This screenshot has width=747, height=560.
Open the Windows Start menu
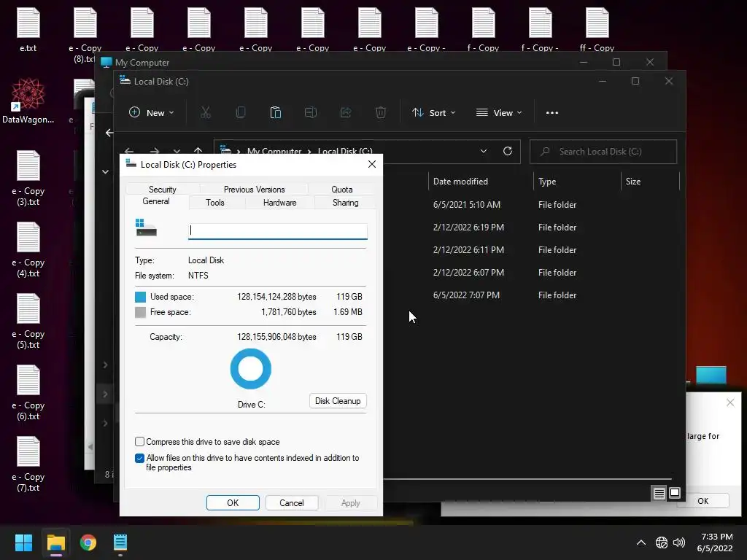coord(23,542)
